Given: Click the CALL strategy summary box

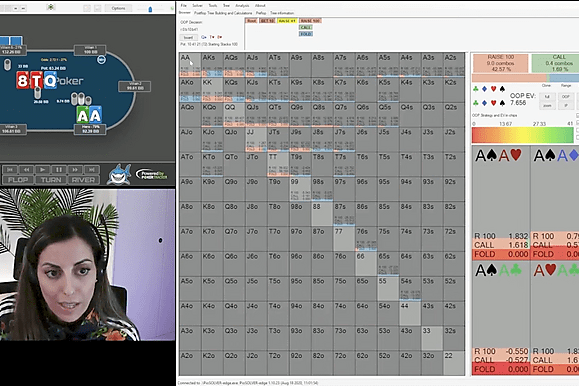Looking at the screenshot, I should [555, 63].
